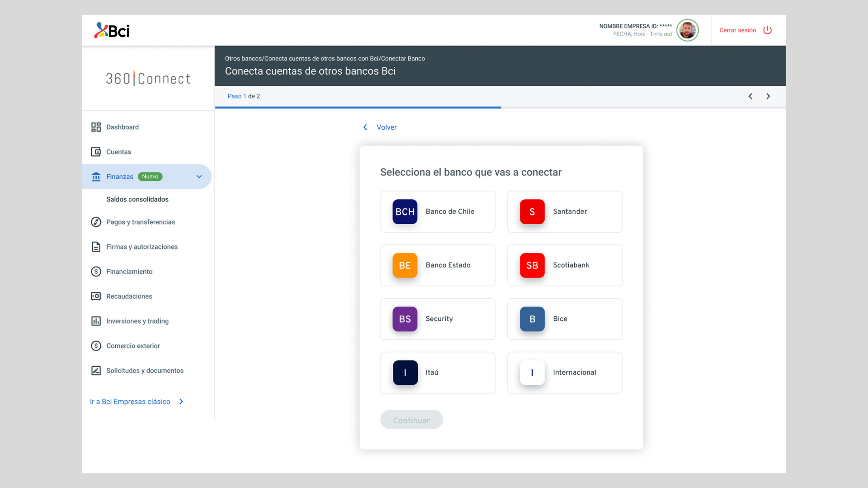Open Recaudaciones icon in sidebar
Screen dimensions: 868x488
[x=96, y=296]
